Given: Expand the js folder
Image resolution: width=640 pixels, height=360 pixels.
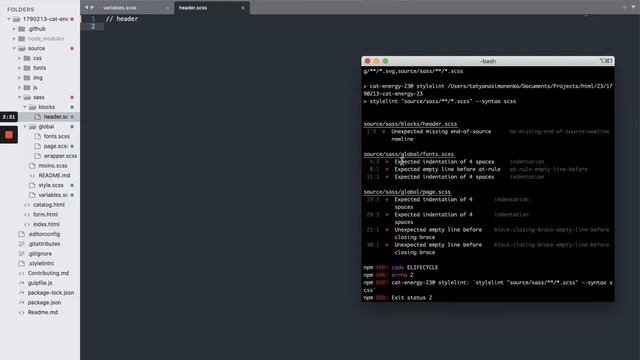Looking at the screenshot, I should pos(19,88).
